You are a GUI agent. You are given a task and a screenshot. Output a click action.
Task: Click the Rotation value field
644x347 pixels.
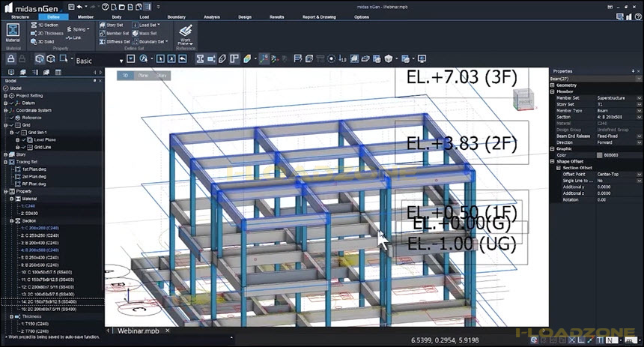619,200
